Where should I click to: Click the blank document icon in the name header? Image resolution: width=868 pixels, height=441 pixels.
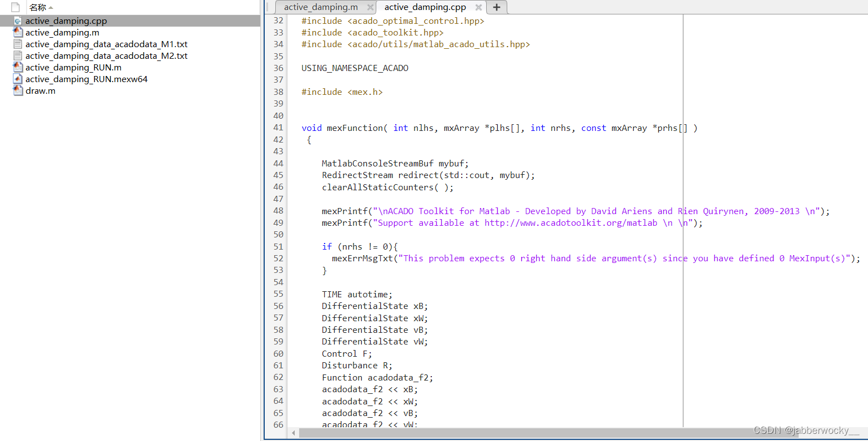16,7
